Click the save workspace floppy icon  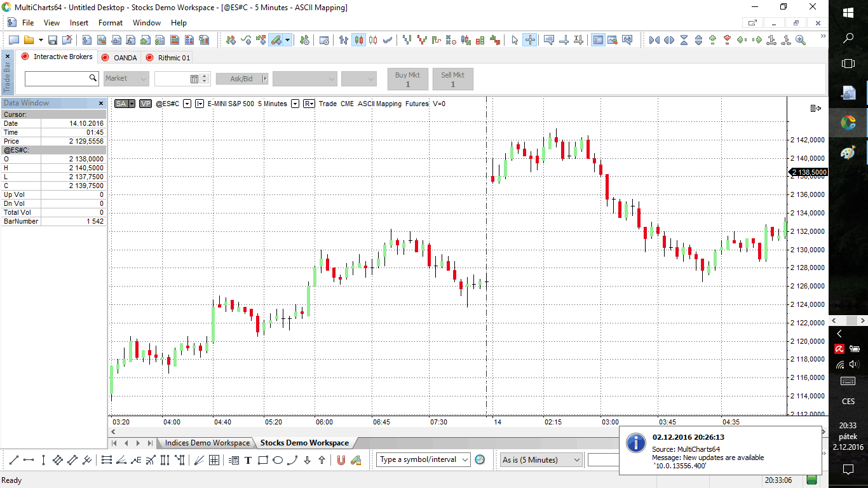point(53,40)
